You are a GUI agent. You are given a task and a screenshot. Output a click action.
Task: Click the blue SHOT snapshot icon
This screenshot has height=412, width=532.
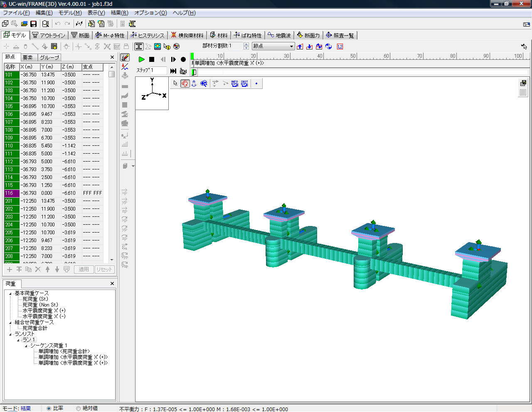[x=244, y=83]
